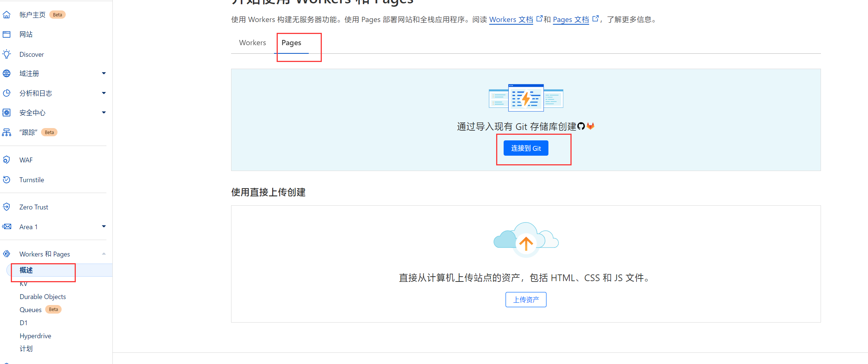The width and height of the screenshot is (868, 364).
Task: Click the browser window icon beside 网站
Action: pos(7,34)
